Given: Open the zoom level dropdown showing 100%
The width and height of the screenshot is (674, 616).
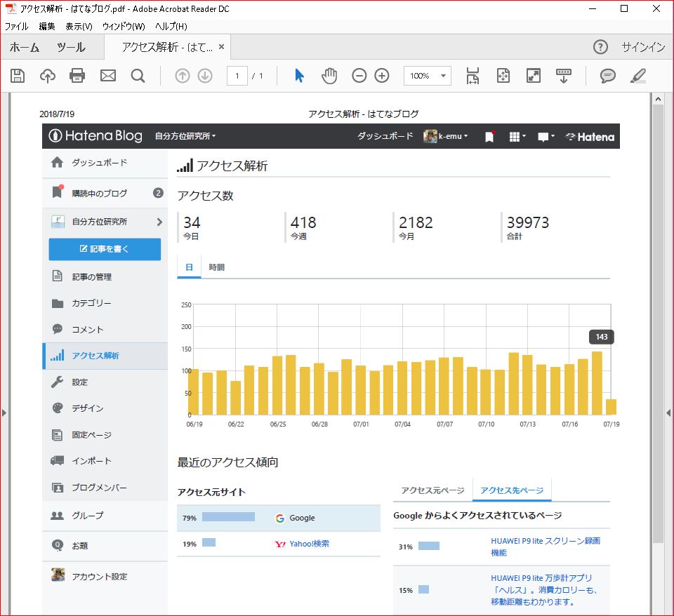Looking at the screenshot, I should pos(427,76).
